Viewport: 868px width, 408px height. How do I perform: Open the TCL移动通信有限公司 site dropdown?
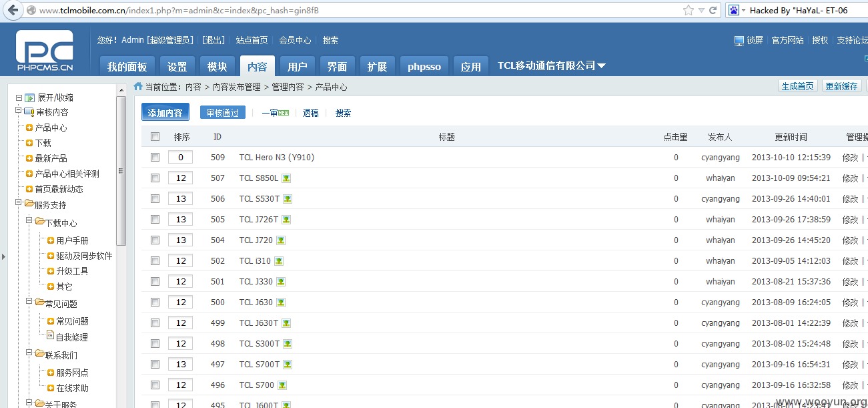552,65
